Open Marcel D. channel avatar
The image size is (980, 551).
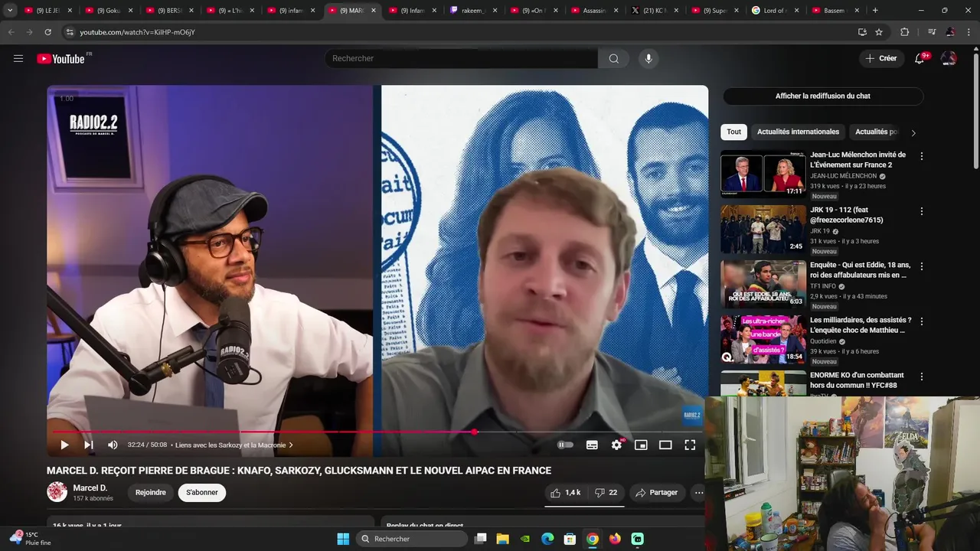point(57,492)
